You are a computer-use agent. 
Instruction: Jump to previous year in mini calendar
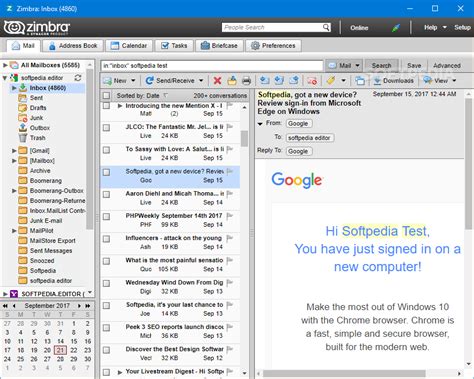click(x=5, y=306)
